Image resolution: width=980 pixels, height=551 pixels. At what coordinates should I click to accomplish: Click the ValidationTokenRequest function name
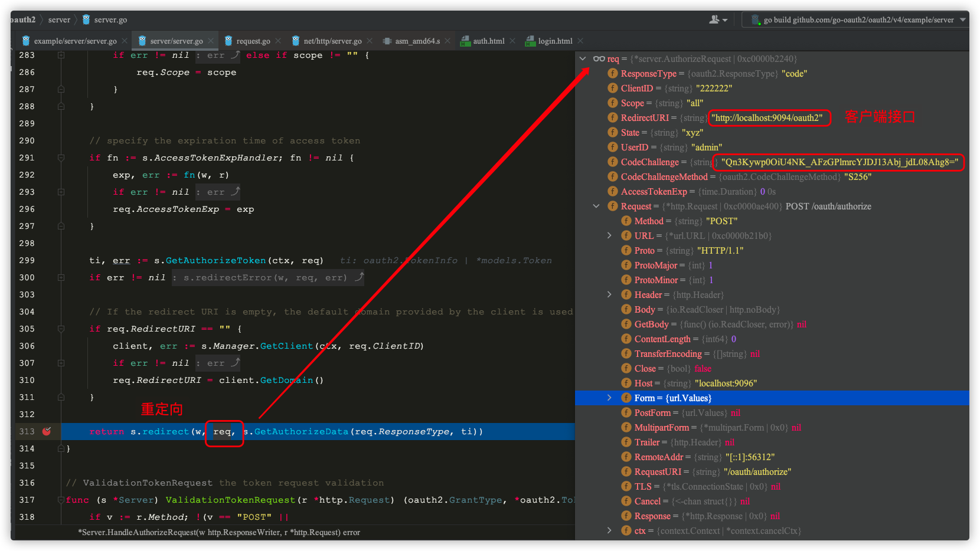pos(230,500)
